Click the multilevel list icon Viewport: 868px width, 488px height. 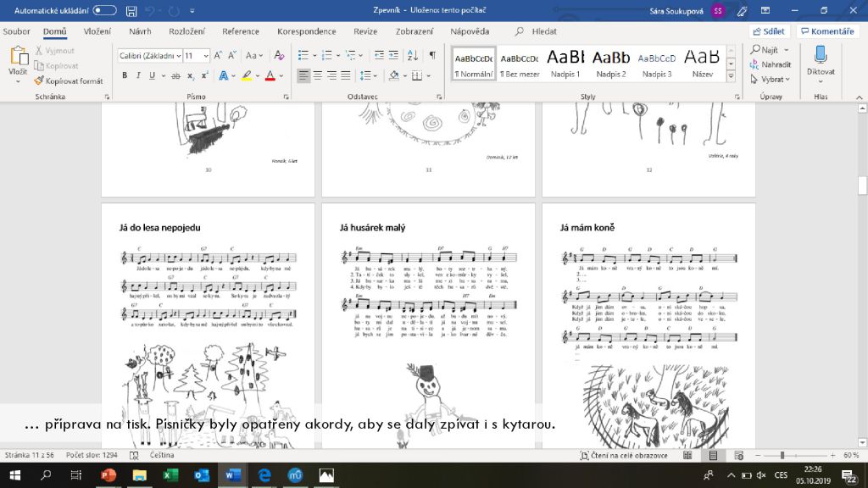pyautogui.click(x=350, y=55)
